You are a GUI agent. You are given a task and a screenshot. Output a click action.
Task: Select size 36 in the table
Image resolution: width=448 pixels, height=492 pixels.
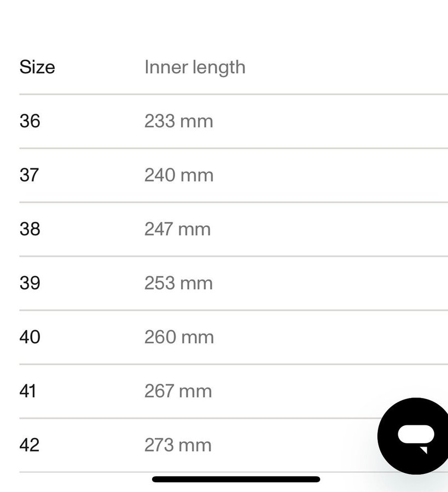[x=30, y=121]
